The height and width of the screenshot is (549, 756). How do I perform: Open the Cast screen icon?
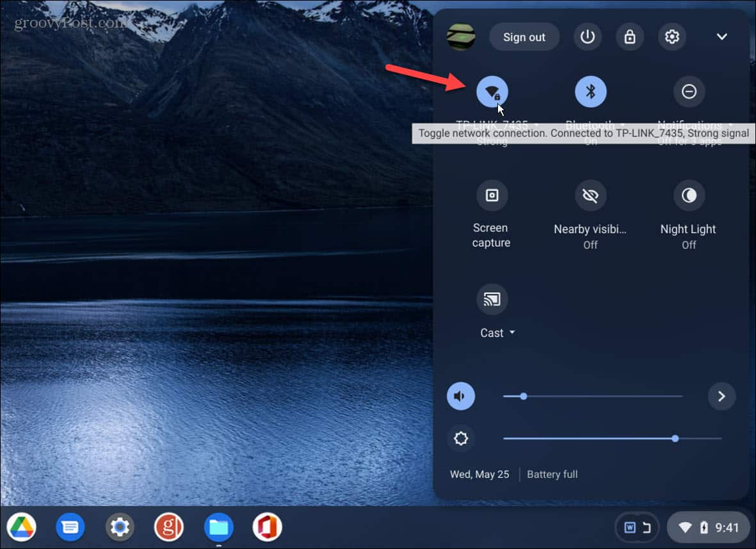pyautogui.click(x=492, y=300)
